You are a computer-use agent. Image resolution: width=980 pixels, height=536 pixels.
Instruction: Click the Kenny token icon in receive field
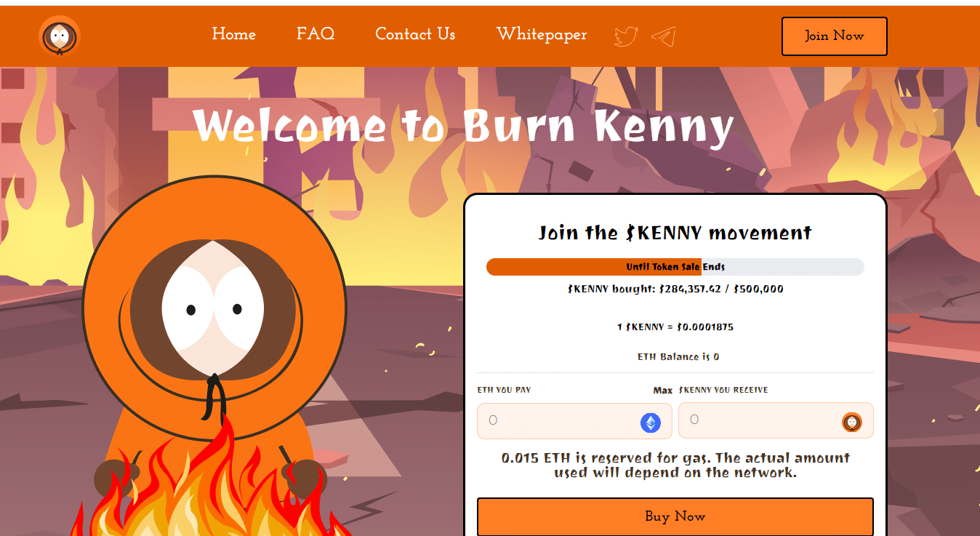[x=851, y=422]
